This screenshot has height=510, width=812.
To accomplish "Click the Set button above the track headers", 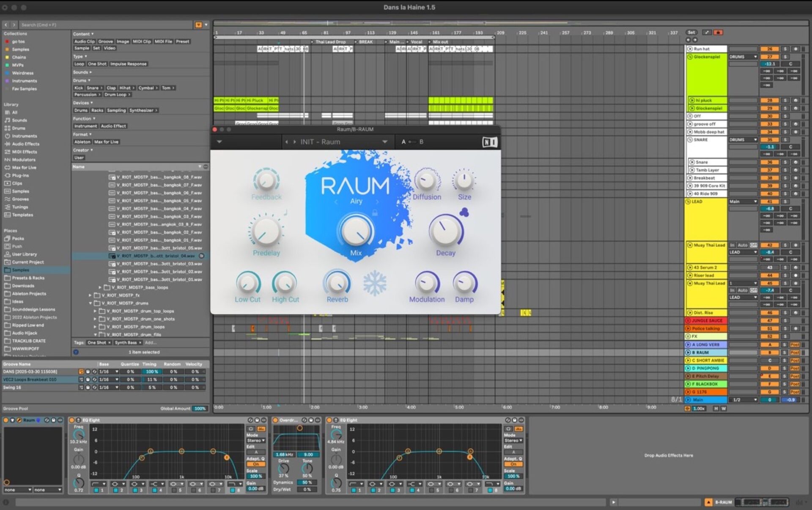I will tap(691, 32).
